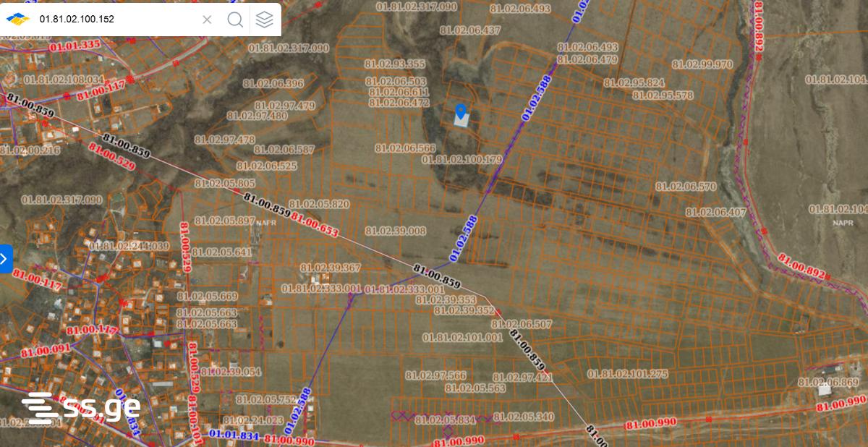Click parcel label 81.02.05.641
The width and height of the screenshot is (868, 447).
(x=221, y=252)
